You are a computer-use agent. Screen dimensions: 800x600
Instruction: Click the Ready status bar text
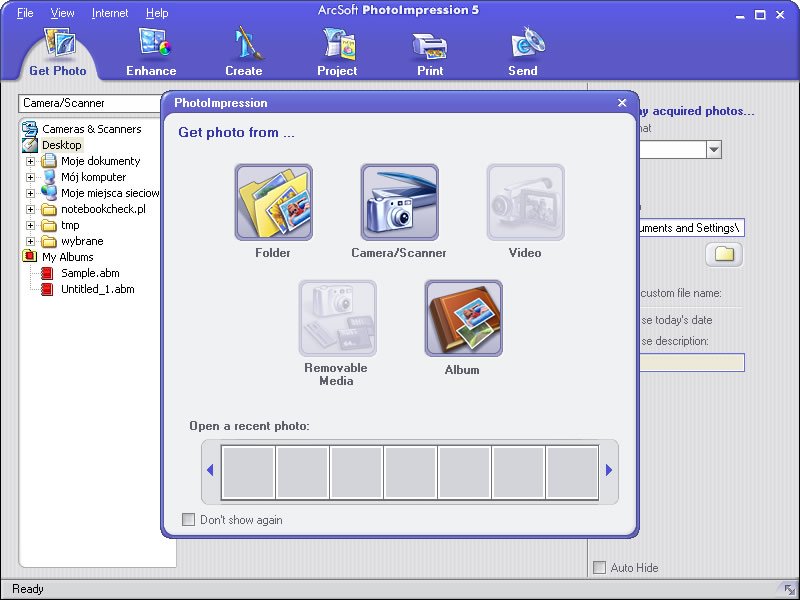click(28, 589)
